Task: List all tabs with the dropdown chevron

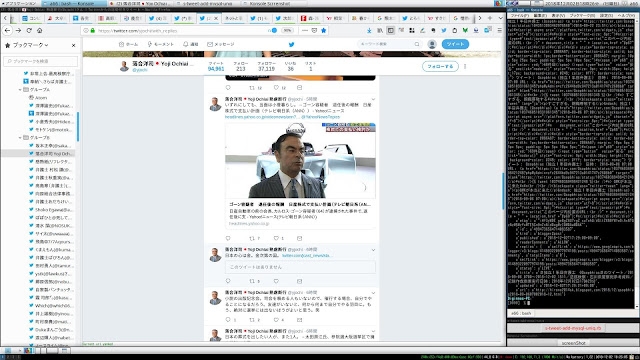Action: [x=500, y=18]
